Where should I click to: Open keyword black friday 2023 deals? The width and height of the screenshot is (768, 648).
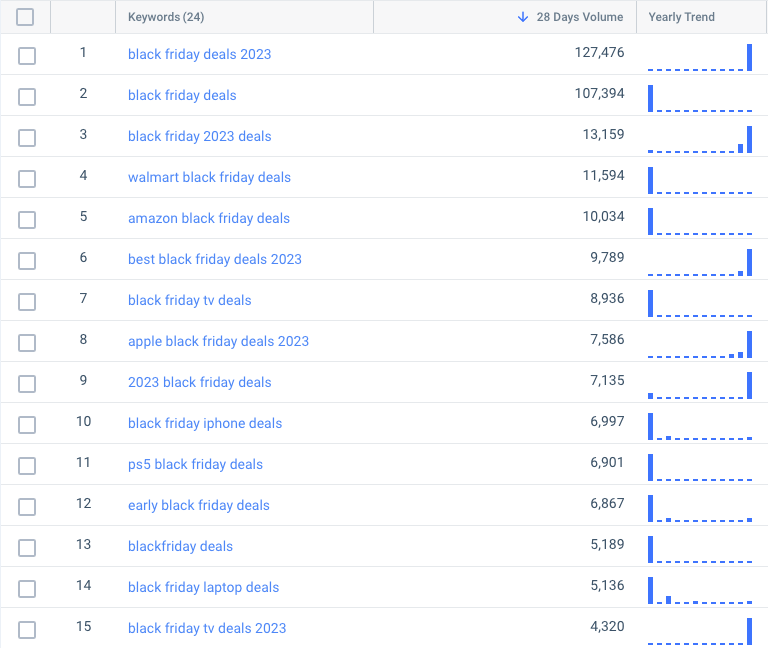coord(199,137)
